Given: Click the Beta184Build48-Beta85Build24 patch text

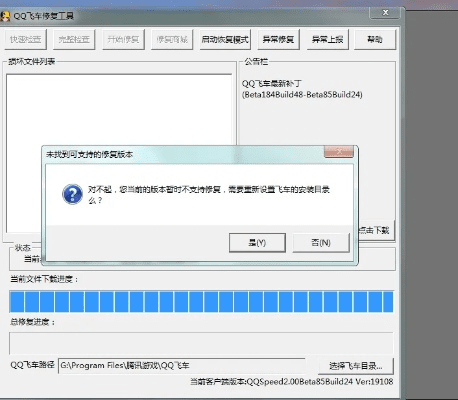Looking at the screenshot, I should point(302,95).
